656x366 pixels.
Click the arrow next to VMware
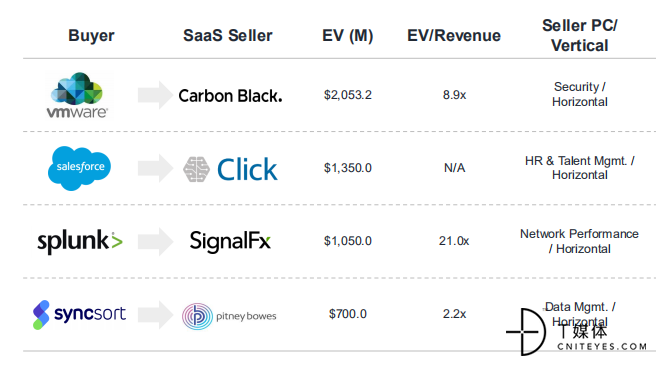tap(155, 95)
